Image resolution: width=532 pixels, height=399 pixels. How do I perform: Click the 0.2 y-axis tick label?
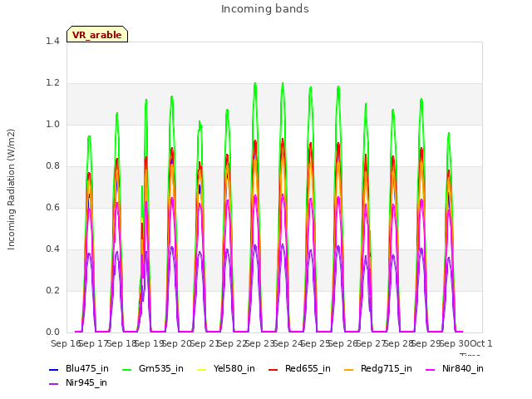point(52,291)
